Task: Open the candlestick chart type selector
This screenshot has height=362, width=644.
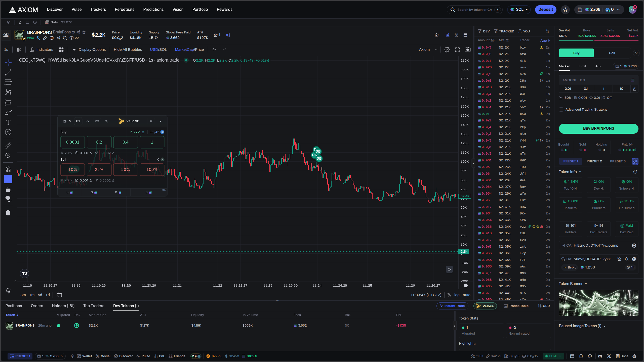Action: [x=19, y=50]
